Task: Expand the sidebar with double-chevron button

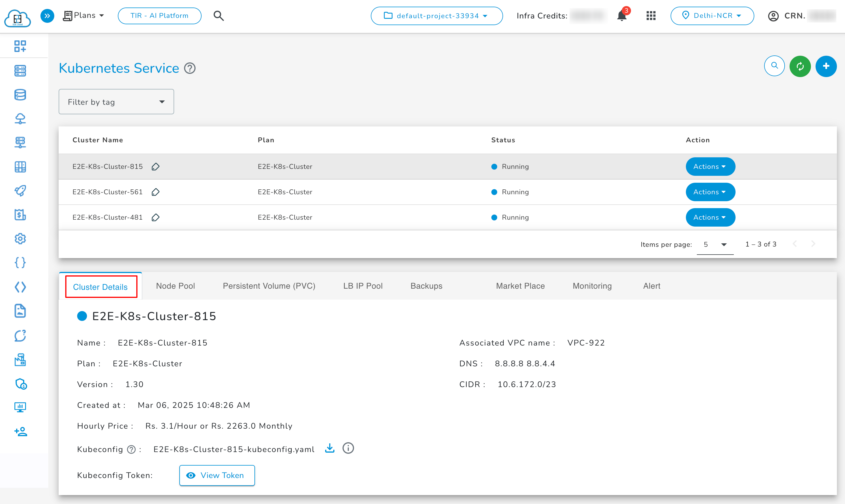Action: click(x=47, y=16)
